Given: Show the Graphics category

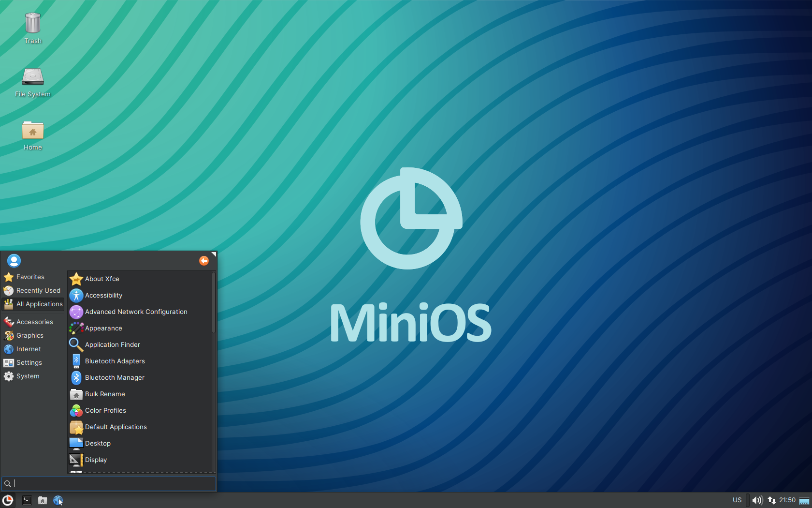Looking at the screenshot, I should (33, 335).
